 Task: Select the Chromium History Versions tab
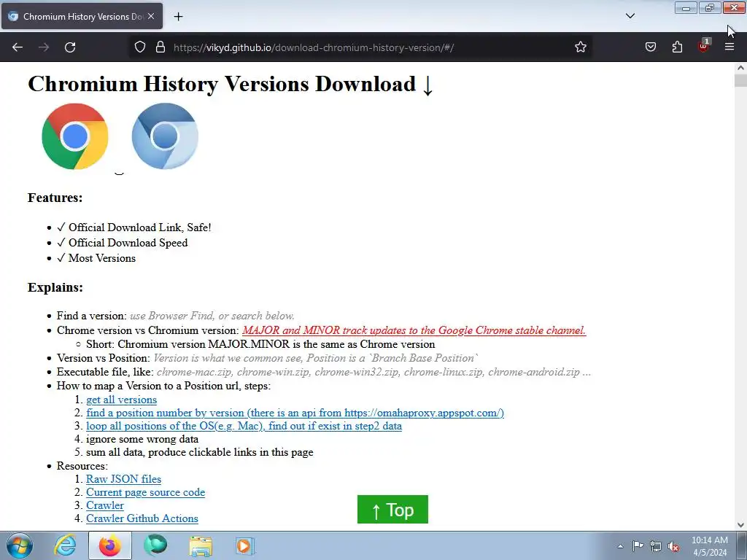[82, 16]
